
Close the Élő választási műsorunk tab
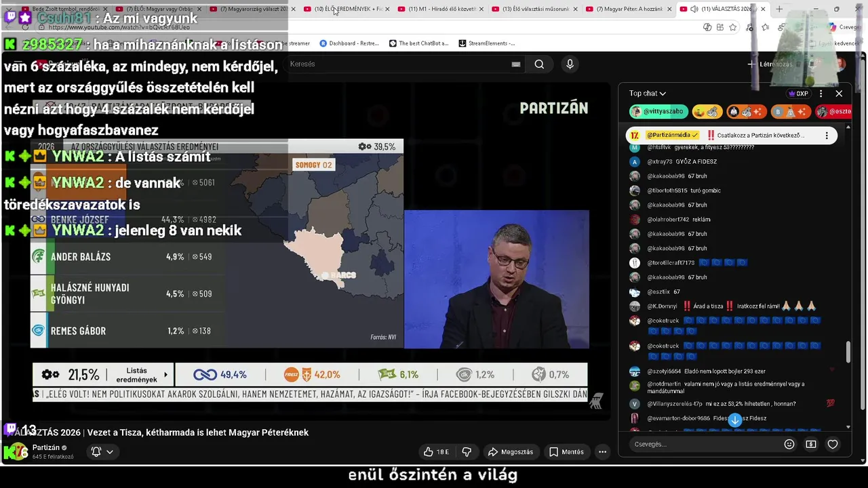click(x=575, y=9)
